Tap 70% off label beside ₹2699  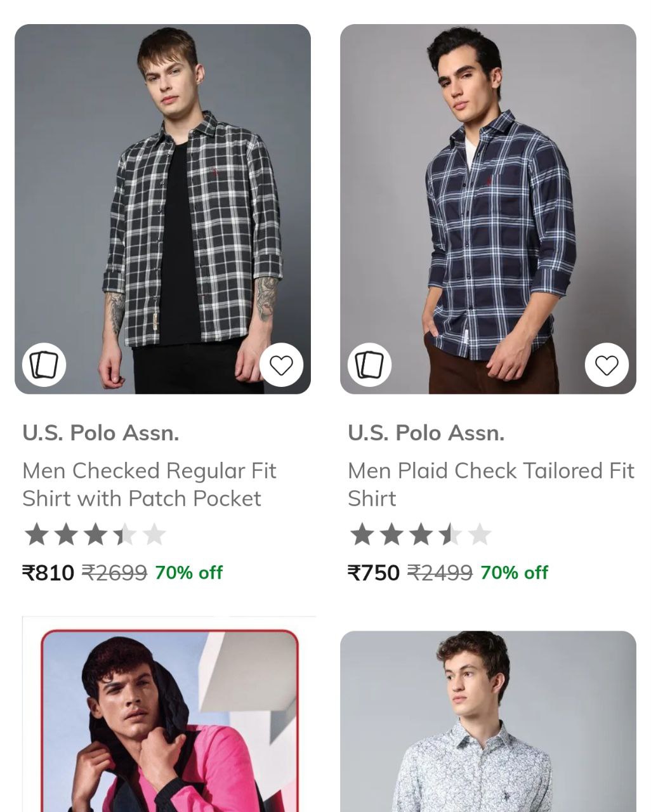point(188,573)
